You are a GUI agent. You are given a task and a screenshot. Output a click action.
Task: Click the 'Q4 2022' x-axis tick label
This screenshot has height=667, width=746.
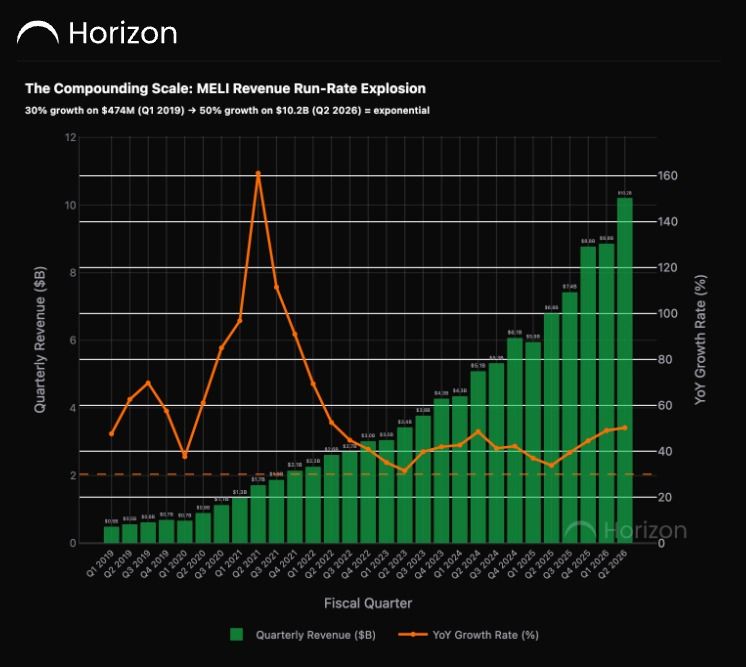[x=357, y=563]
